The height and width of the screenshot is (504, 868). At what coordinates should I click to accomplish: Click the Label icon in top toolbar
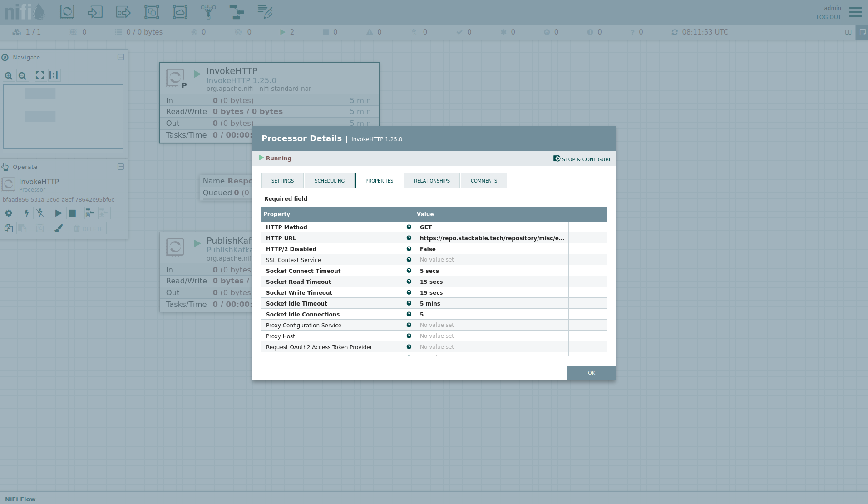click(265, 12)
